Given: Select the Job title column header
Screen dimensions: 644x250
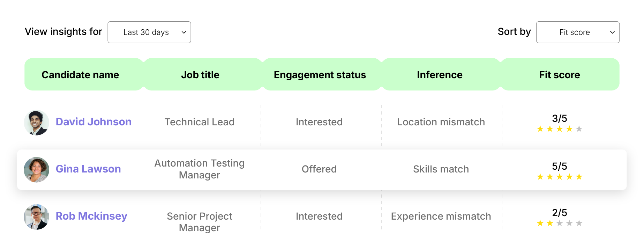Looking at the screenshot, I should [200, 74].
